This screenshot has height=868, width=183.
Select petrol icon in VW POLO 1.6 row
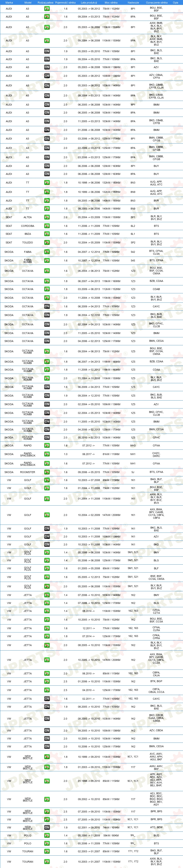pos(47,843)
